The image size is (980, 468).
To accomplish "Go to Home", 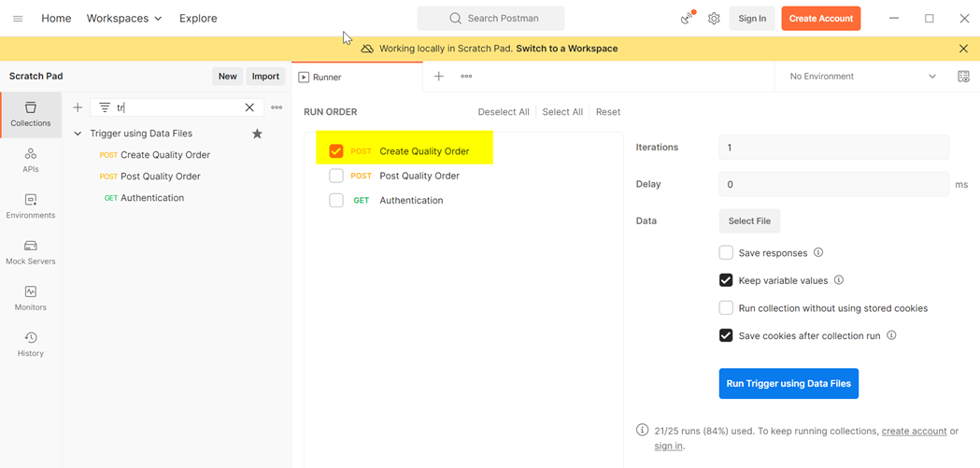I will (x=56, y=19).
